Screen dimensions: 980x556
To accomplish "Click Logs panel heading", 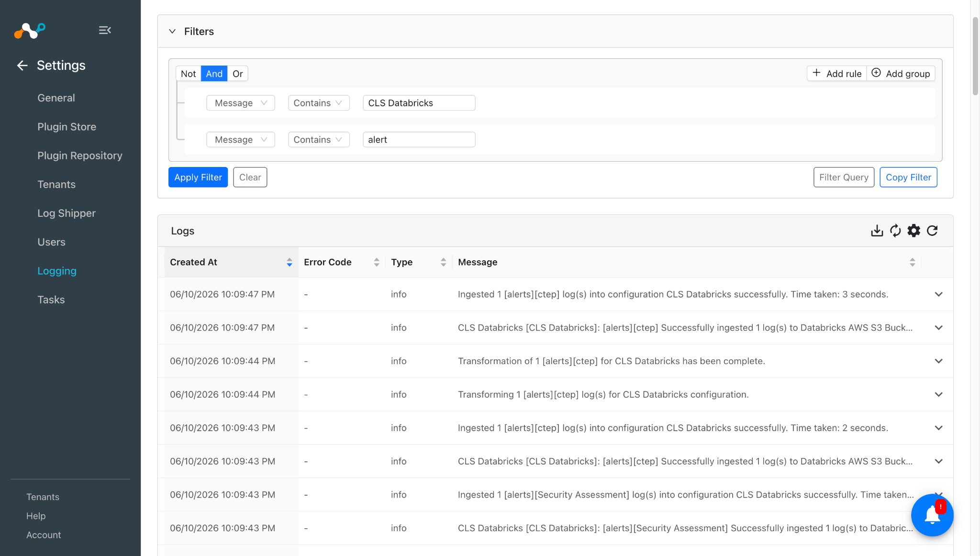I will coord(182,231).
